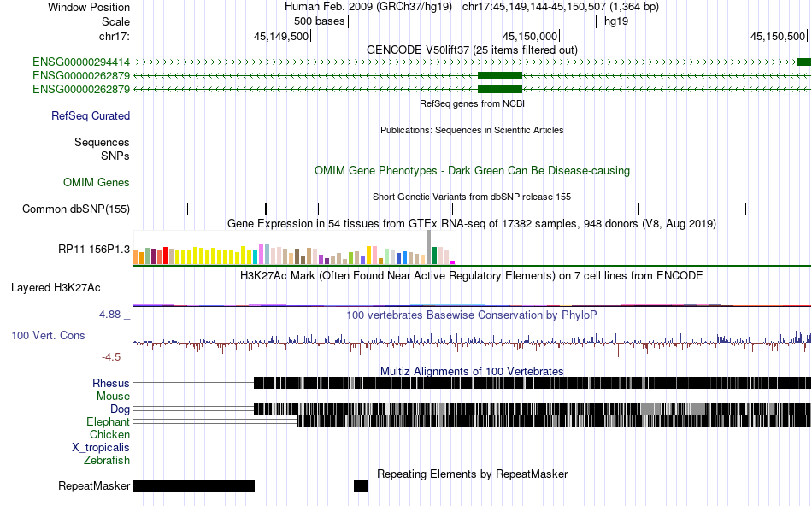Click the thick bold dbSNP variant tick

tap(266, 209)
